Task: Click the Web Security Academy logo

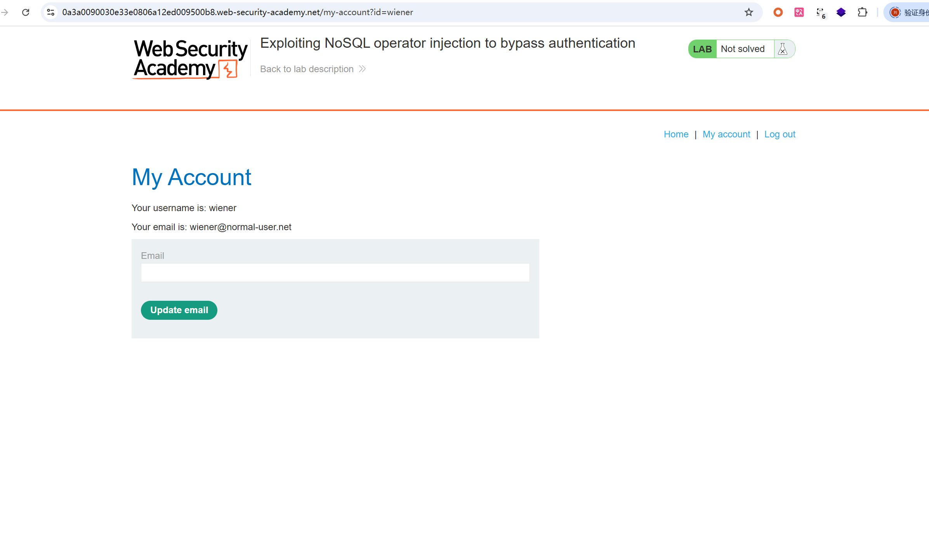Action: pyautogui.click(x=190, y=59)
